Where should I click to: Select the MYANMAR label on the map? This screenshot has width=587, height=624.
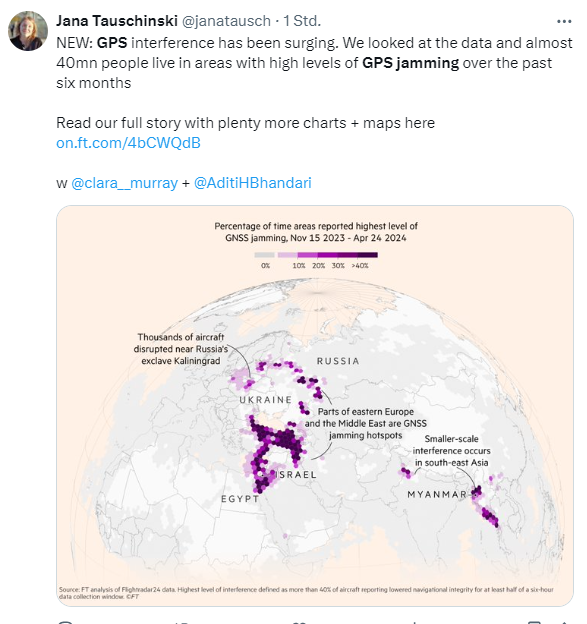(437, 494)
